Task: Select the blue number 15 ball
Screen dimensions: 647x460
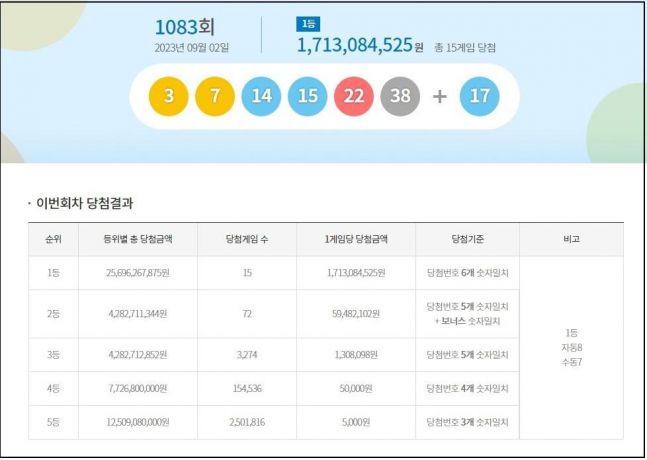Action: 307,96
